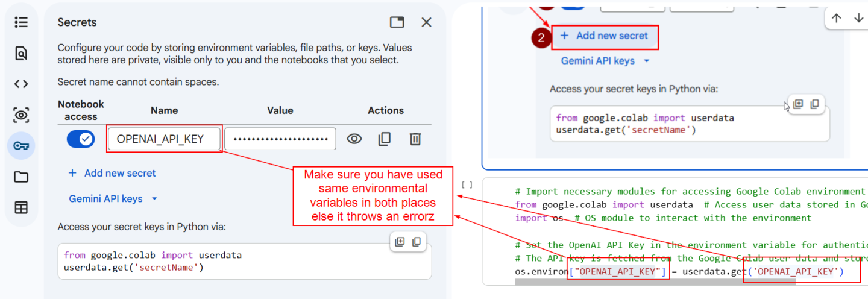
Task: Edit the OPENAI_API_KEY name field
Action: coord(165,139)
